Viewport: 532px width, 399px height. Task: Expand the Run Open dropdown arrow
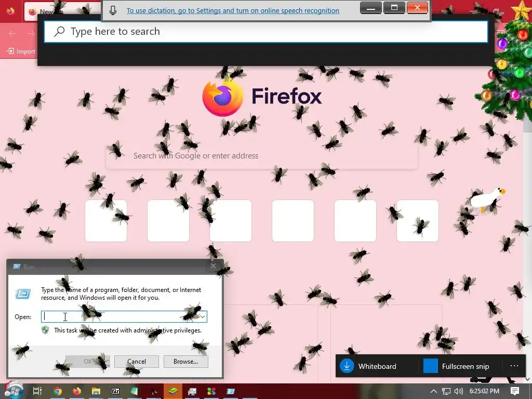coord(202,316)
